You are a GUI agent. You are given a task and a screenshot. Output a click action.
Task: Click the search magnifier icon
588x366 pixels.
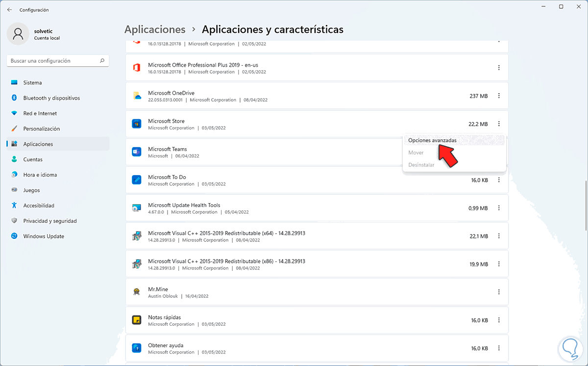pos(102,61)
